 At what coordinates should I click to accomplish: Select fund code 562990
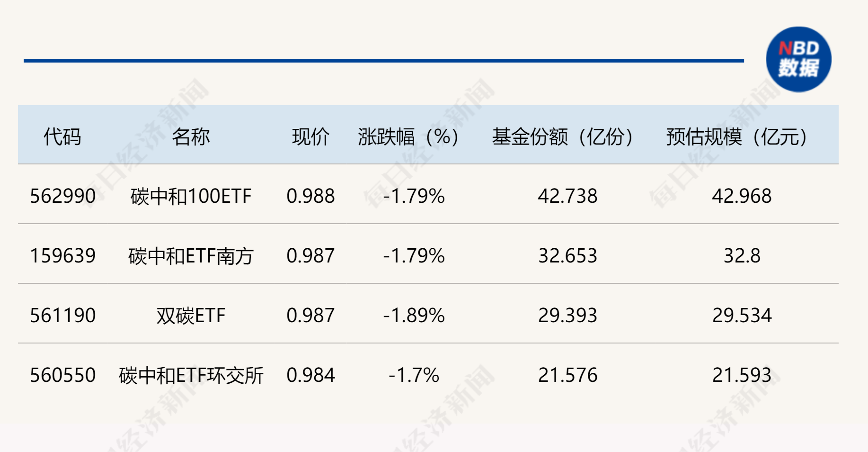(63, 196)
